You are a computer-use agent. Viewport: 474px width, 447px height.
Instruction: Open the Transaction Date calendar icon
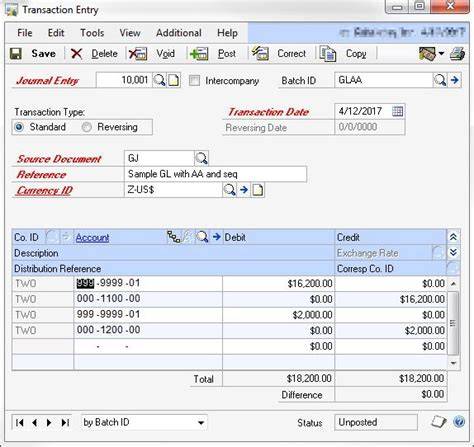pyautogui.click(x=397, y=111)
